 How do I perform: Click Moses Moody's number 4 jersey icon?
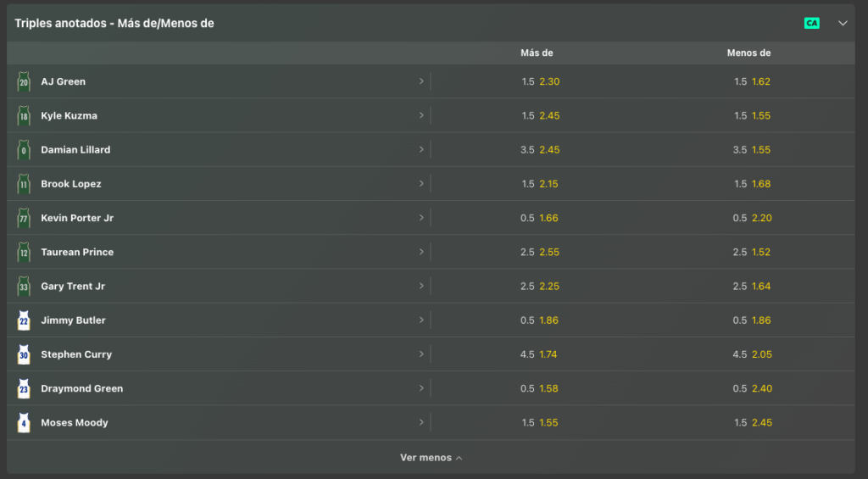point(23,422)
